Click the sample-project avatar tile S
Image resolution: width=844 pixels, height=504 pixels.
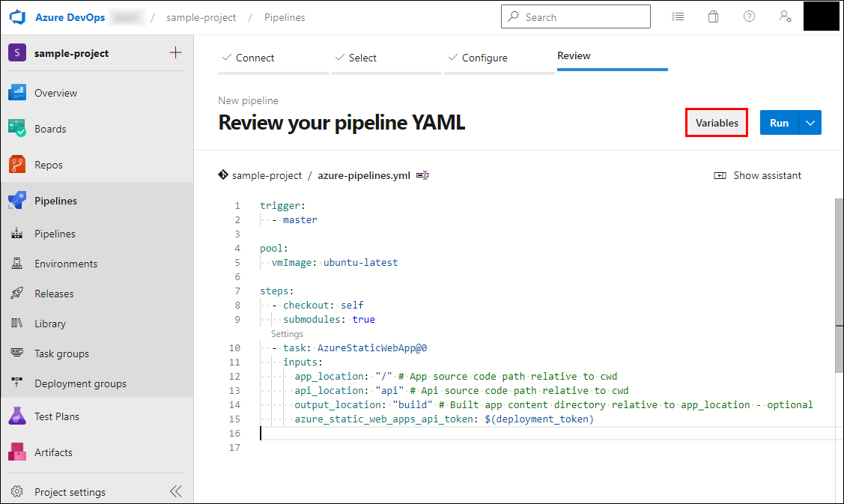coord(17,52)
